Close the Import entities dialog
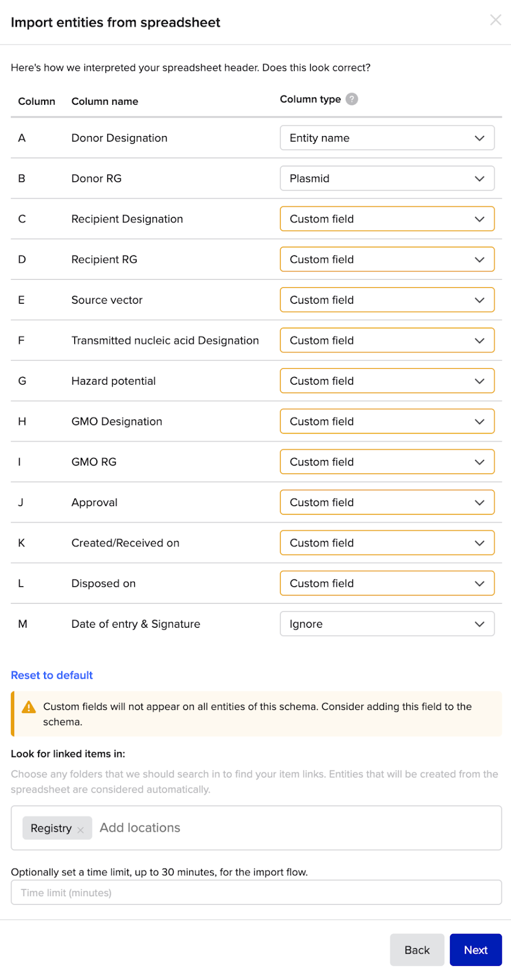 click(495, 20)
